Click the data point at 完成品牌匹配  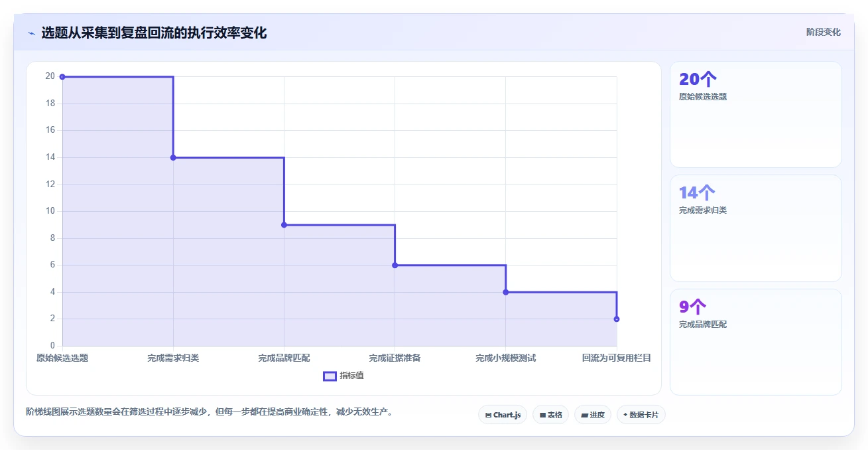(284, 225)
